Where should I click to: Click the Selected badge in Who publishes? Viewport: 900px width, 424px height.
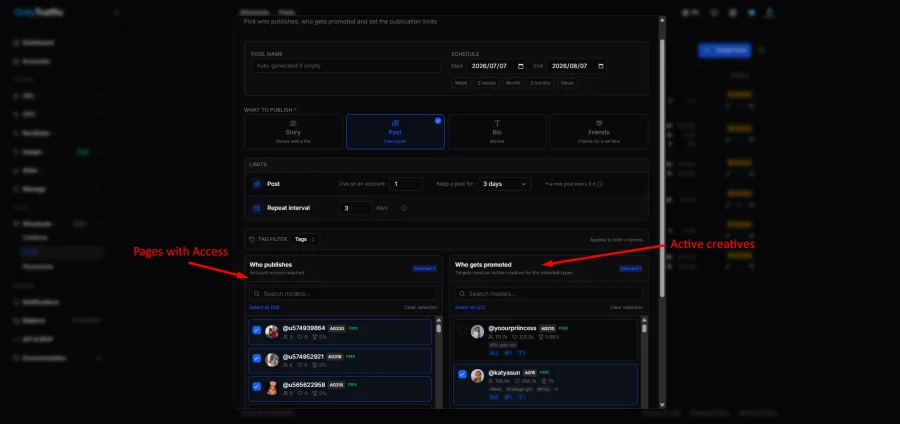pos(424,268)
